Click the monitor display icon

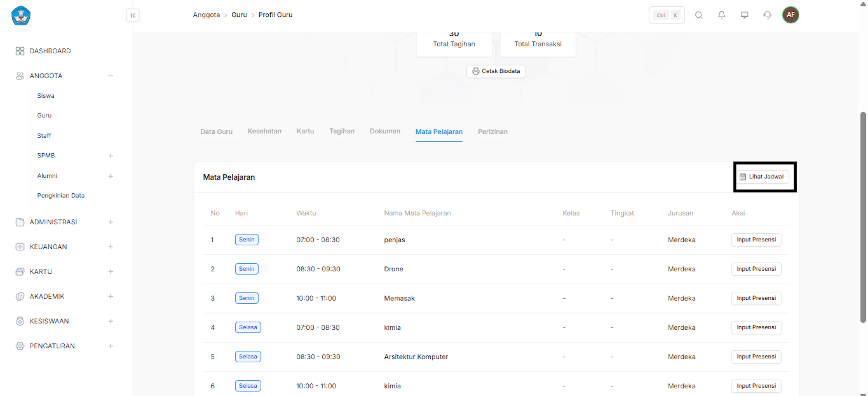[x=744, y=15]
